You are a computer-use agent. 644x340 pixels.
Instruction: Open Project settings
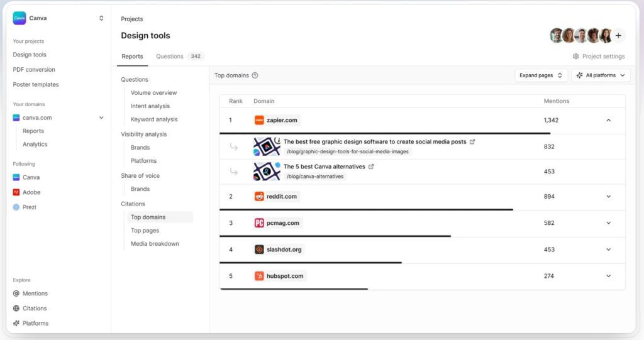[599, 57]
